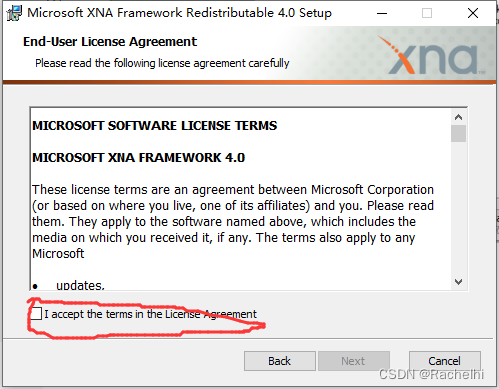499x389 pixels.
Task: Cancel the XNA Framework installation
Action: pyautogui.click(x=445, y=361)
